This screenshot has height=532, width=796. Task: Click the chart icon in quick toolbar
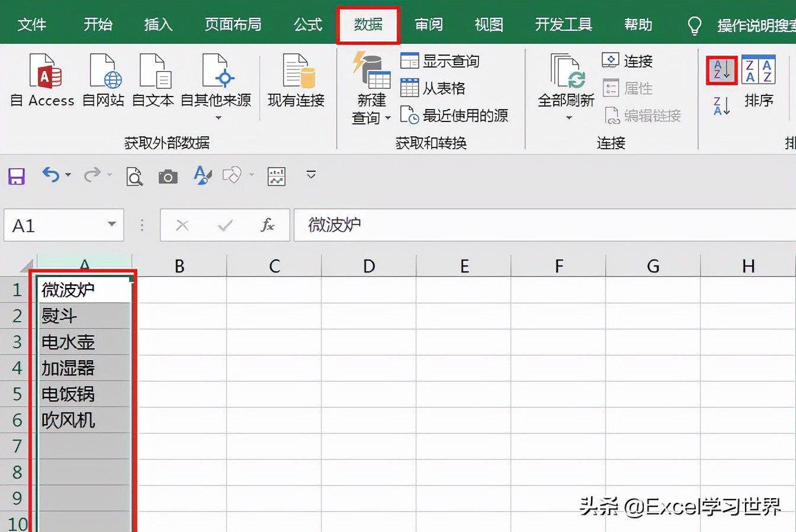pos(277,176)
